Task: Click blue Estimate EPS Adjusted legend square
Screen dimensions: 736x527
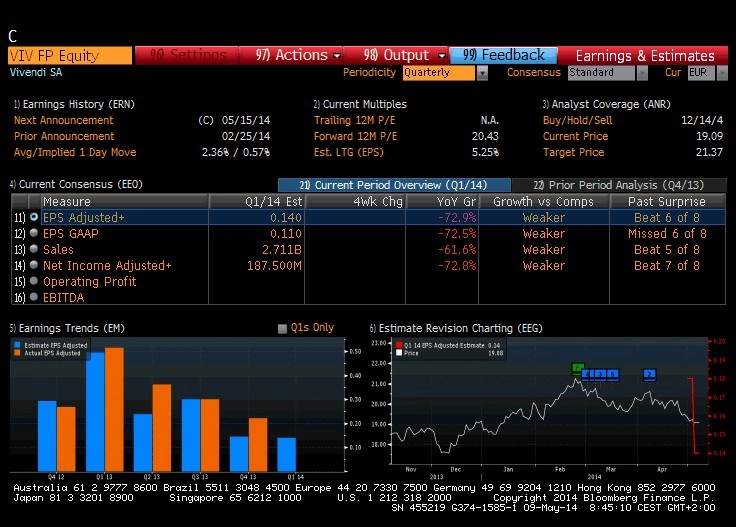Action: [17, 345]
